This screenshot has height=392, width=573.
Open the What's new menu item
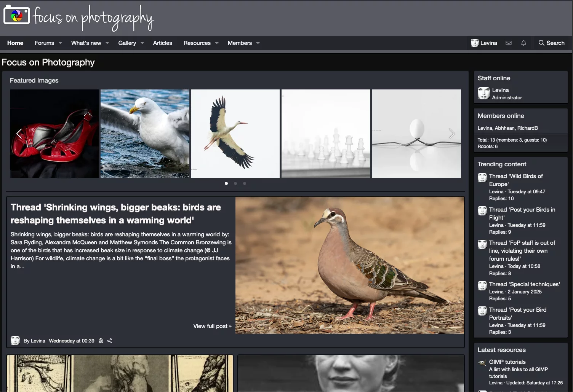86,43
